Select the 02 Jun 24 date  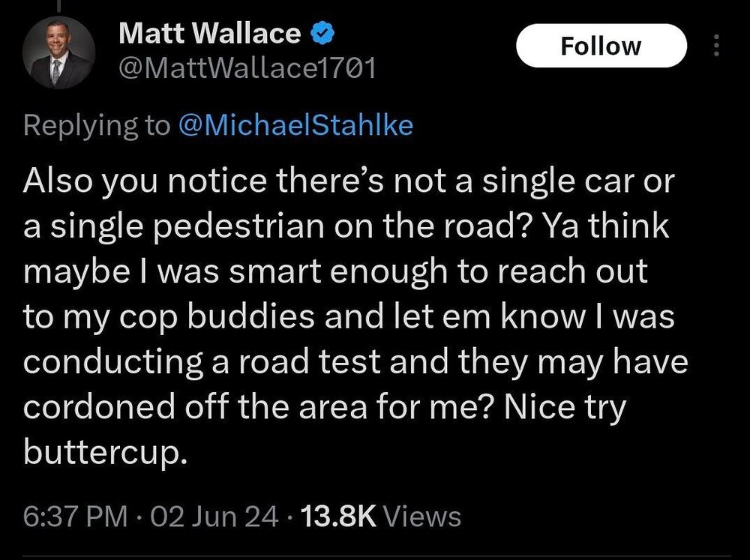click(x=213, y=516)
